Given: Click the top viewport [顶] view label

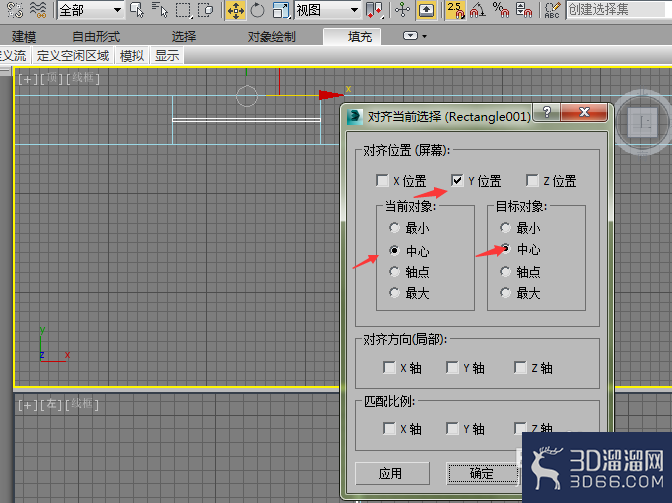Looking at the screenshot, I should (52, 78).
